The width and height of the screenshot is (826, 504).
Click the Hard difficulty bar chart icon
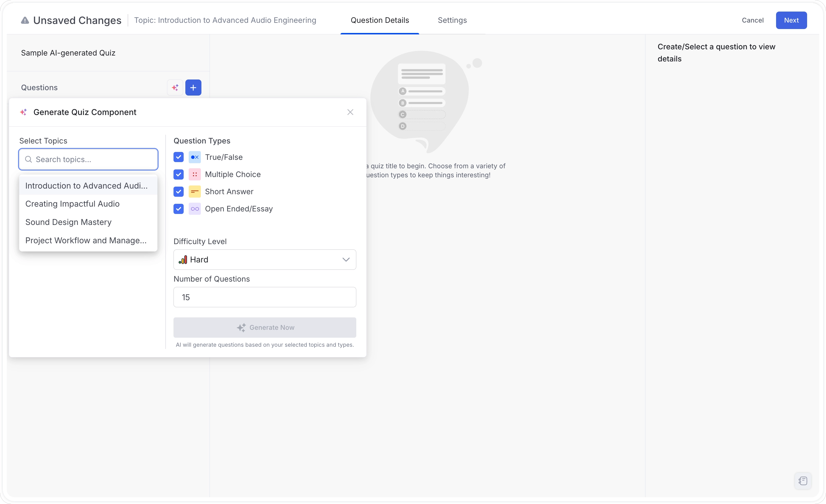click(x=183, y=260)
